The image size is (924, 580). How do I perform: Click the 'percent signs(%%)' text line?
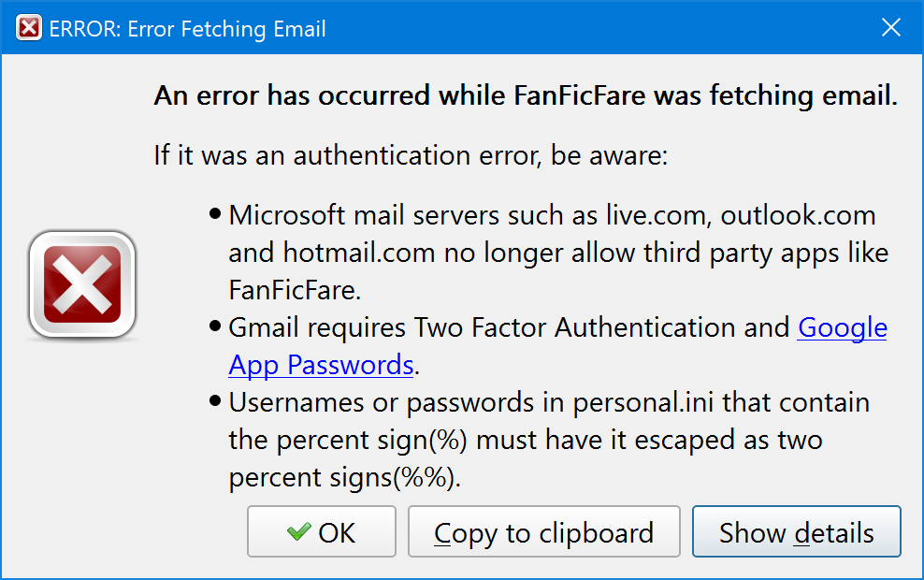click(x=345, y=477)
